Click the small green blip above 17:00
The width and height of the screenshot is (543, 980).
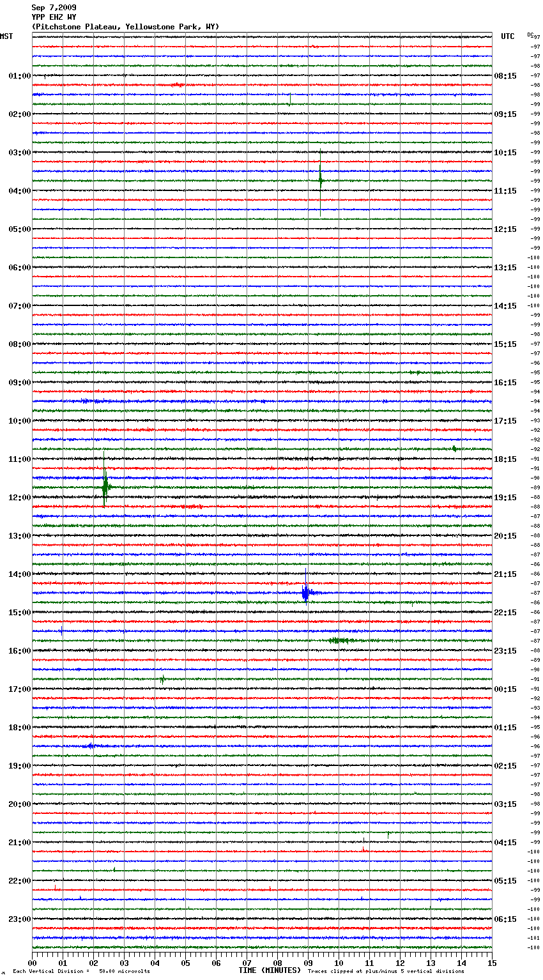click(x=162, y=679)
